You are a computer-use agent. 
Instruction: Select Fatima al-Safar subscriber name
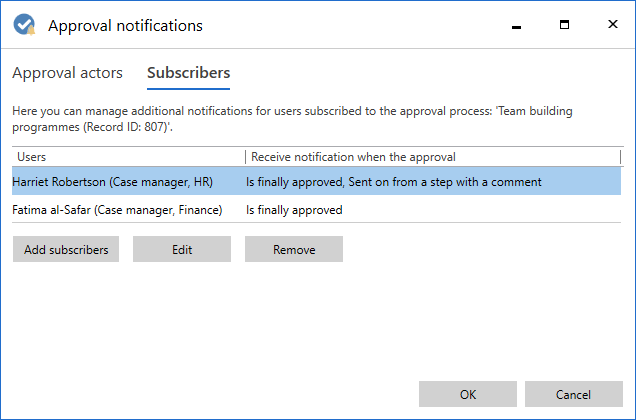point(117,210)
